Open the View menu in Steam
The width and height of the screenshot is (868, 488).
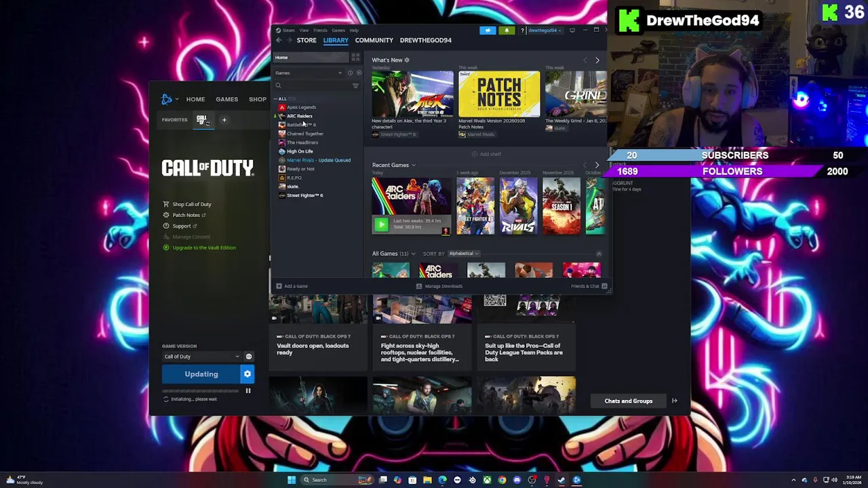304,30
